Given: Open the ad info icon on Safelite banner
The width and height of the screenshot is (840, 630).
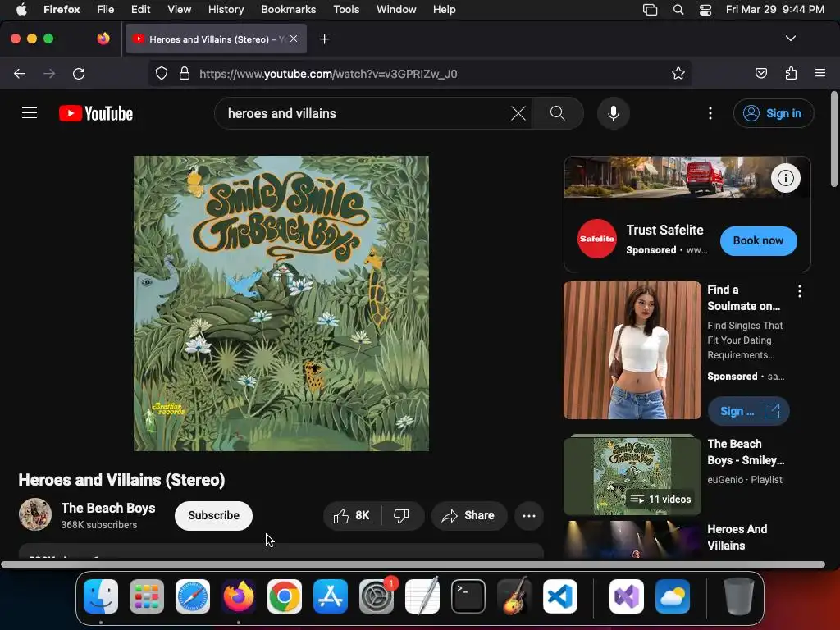Looking at the screenshot, I should (x=785, y=178).
